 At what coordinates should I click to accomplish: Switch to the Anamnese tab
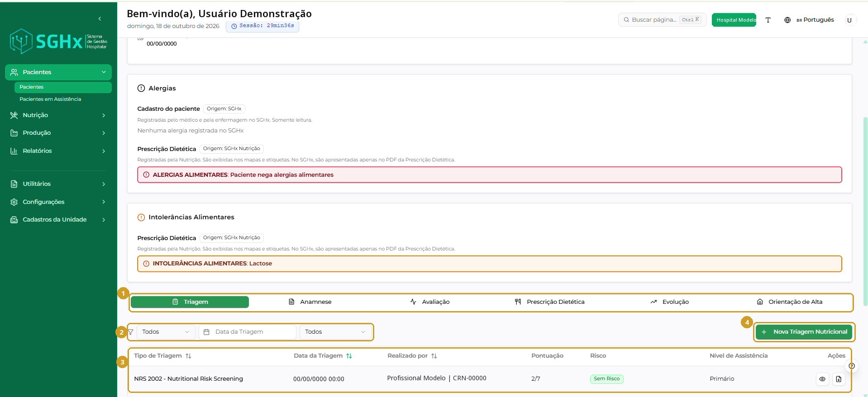click(x=310, y=302)
